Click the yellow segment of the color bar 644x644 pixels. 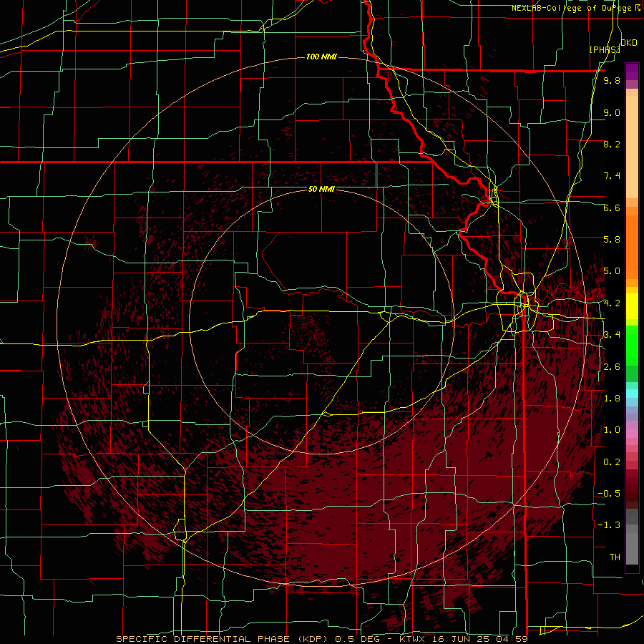(x=632, y=306)
